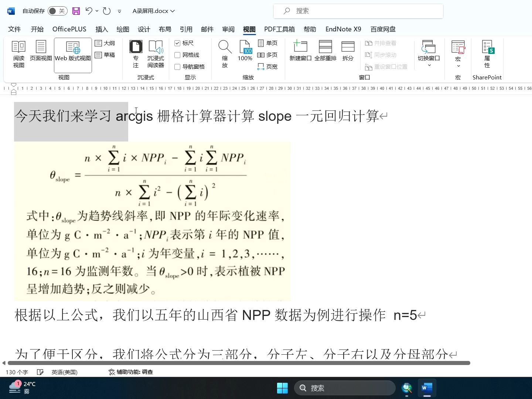Open the 引用 References tab
This screenshot has width=532, height=399.
(x=186, y=29)
